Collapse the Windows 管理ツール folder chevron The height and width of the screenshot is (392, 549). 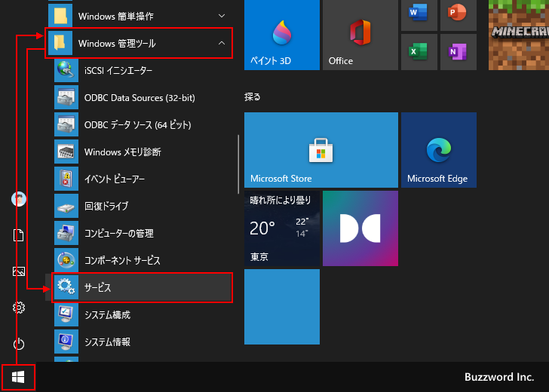tap(222, 43)
